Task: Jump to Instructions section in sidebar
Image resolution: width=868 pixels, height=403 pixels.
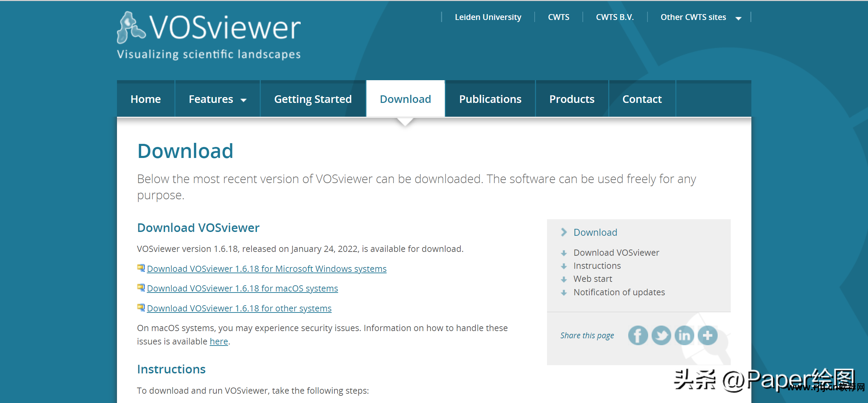Action: coord(597,266)
